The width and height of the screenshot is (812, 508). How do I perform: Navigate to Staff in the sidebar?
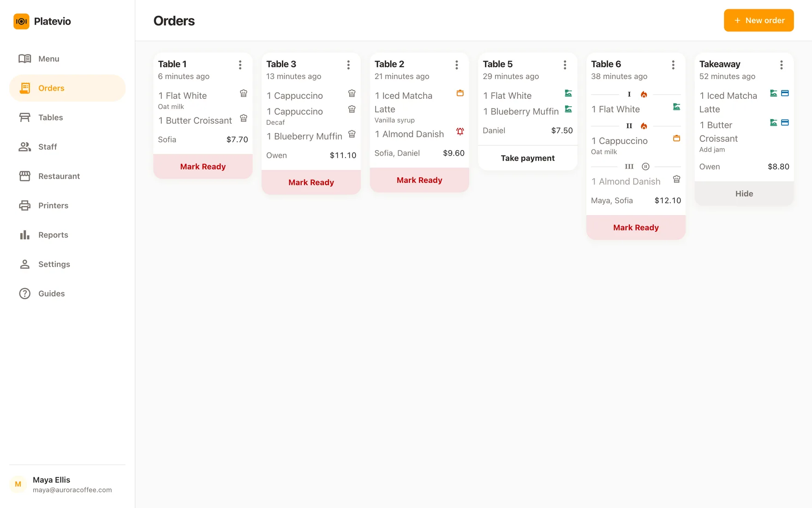67,147
